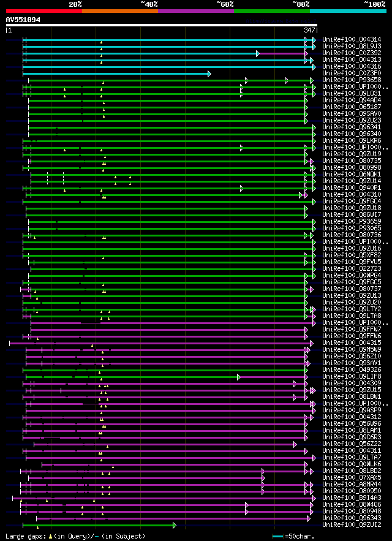Image resolution: width=392 pixels, height=541 pixels.
Task: Select the UniRef100_Q9LQ31 label
Action: (x=352, y=94)
